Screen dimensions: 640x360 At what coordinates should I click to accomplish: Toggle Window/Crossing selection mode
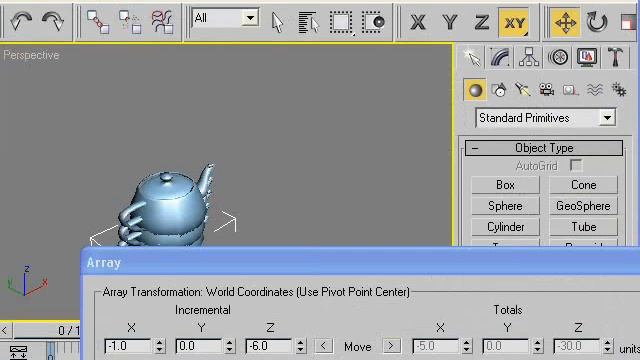tap(373, 22)
